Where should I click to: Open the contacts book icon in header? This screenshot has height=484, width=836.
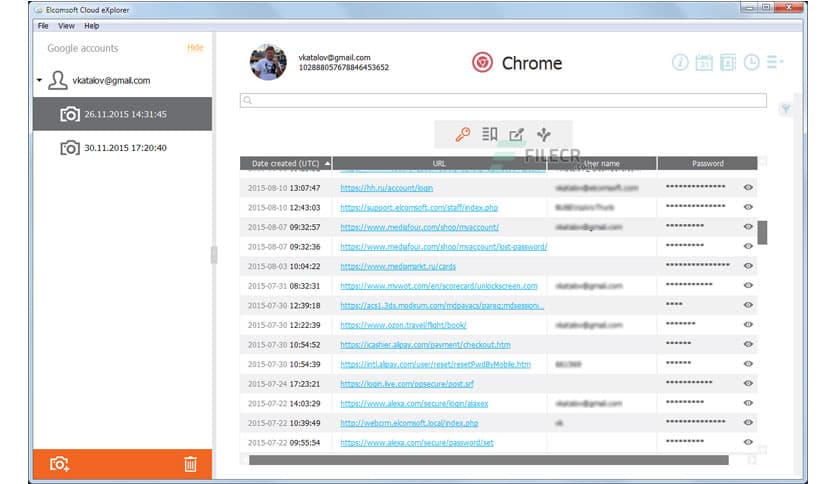(728, 62)
